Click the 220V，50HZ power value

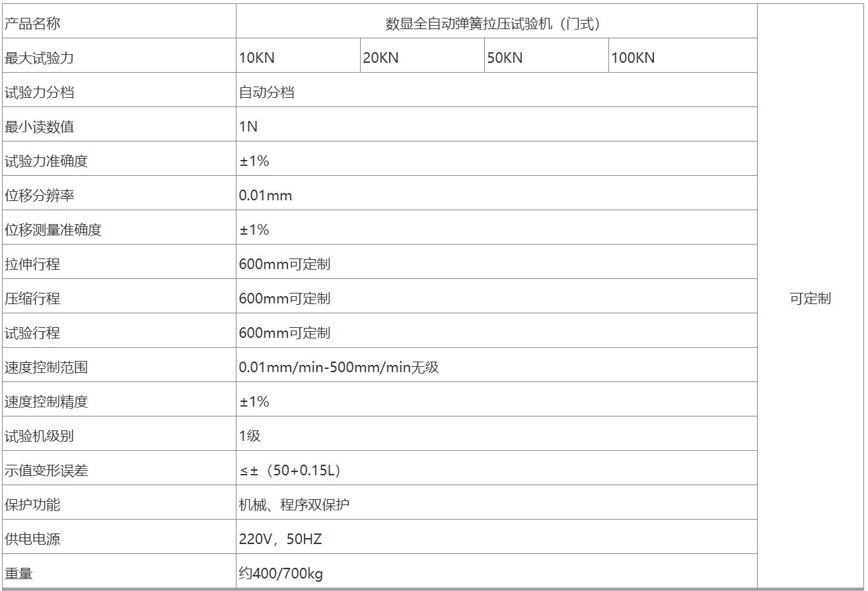[280, 539]
